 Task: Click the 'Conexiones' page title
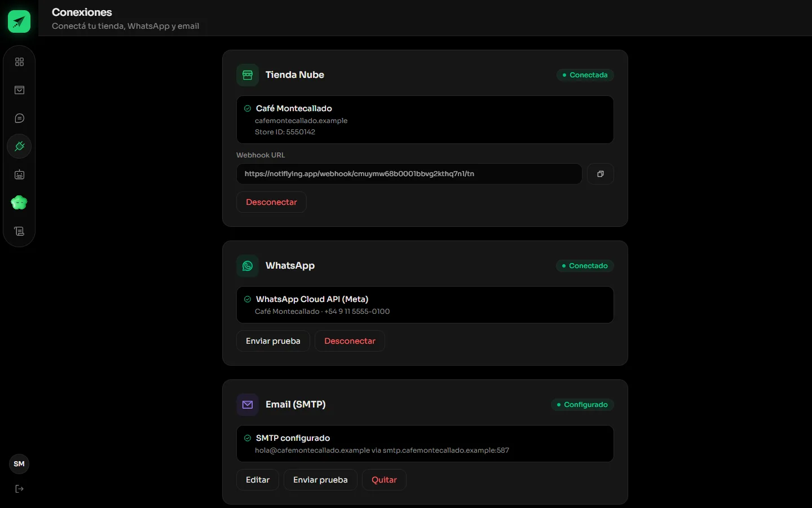(82, 12)
